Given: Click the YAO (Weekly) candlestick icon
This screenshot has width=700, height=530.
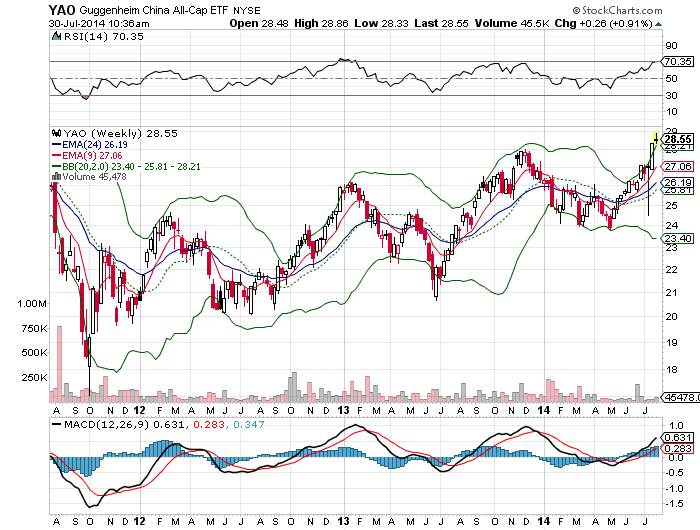Looking at the screenshot, I should 57,133.
